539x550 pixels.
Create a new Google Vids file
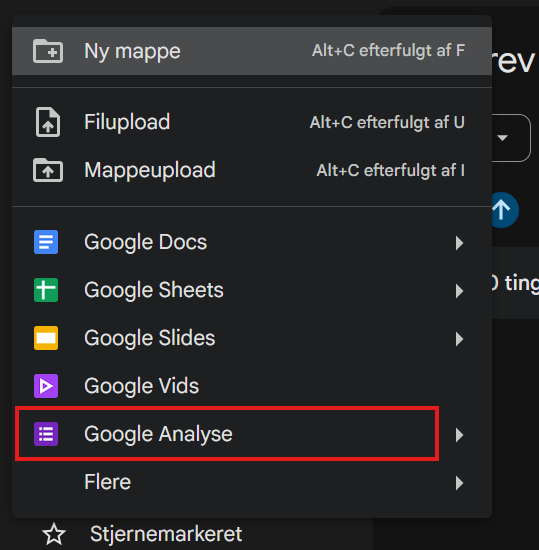[252, 386]
